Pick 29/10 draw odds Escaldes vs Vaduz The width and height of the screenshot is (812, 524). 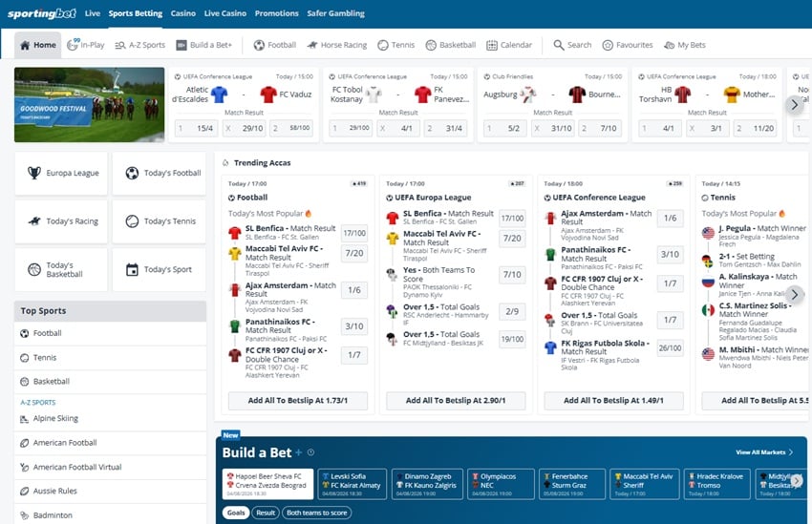click(244, 128)
